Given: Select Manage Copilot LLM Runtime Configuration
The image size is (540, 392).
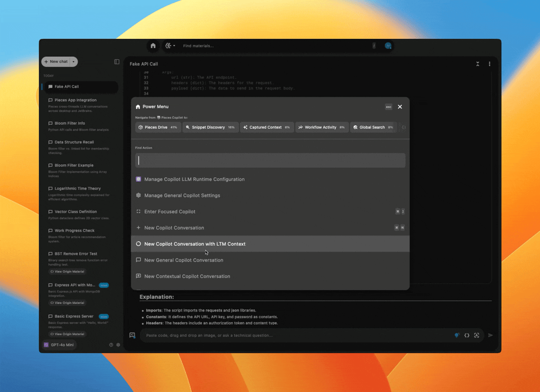Looking at the screenshot, I should pyautogui.click(x=270, y=179).
